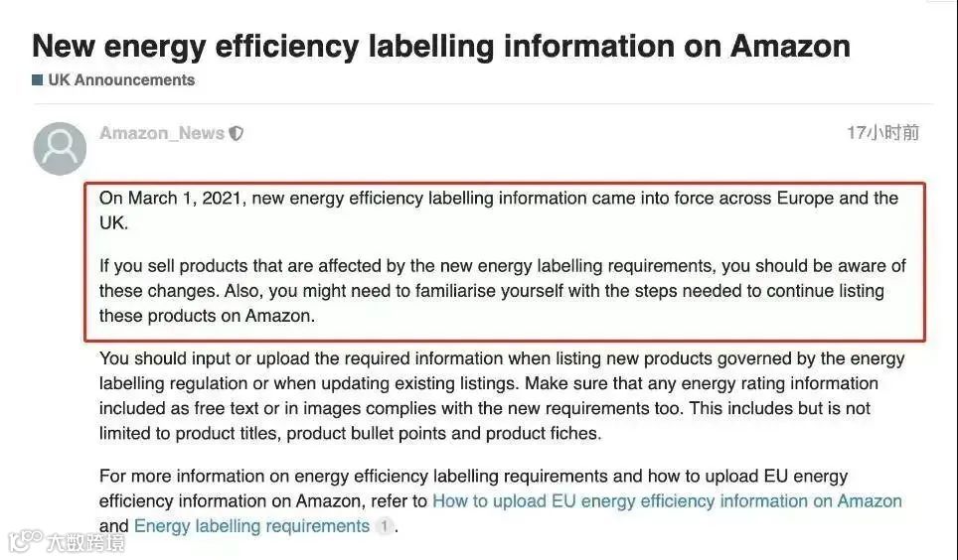Follow the 'Energy labelling requirements' link
This screenshot has width=958, height=560.
point(251,526)
